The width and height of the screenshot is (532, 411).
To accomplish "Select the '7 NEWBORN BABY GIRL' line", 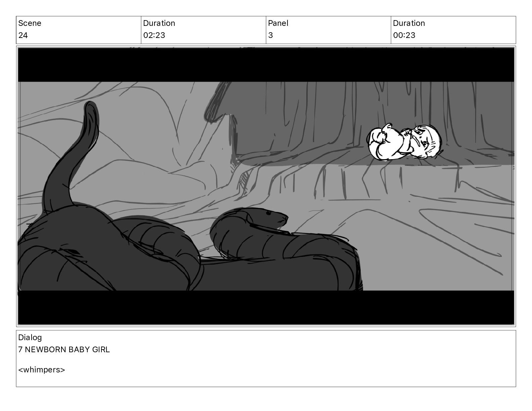I will click(64, 350).
